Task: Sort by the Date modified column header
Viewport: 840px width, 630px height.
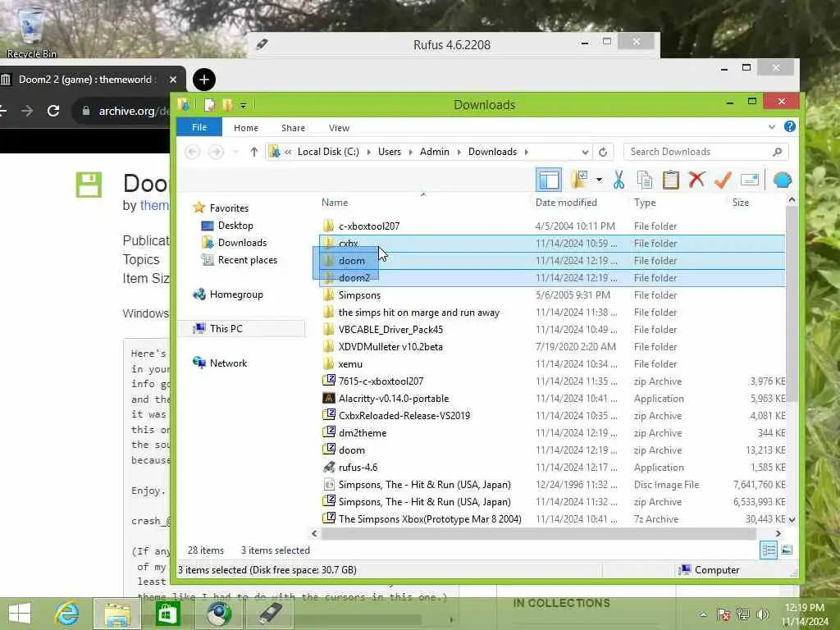Action: (566, 203)
